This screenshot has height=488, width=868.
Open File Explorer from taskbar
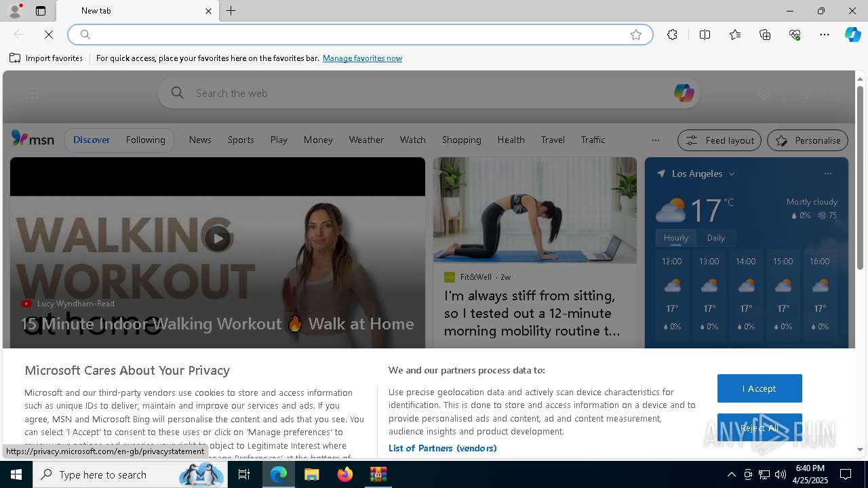tap(311, 474)
